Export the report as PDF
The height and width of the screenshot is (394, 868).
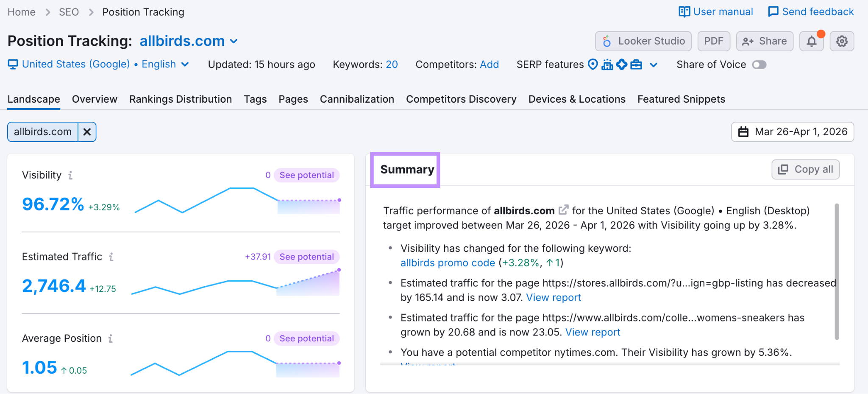point(714,41)
